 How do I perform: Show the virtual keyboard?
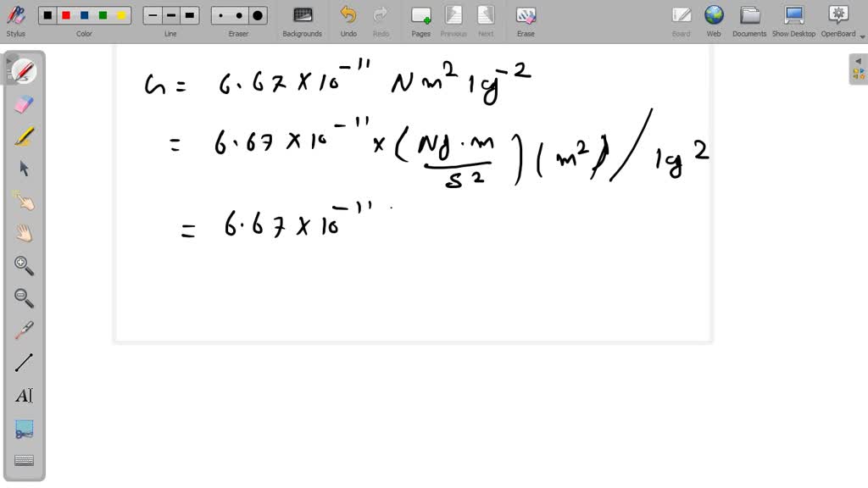tap(23, 459)
